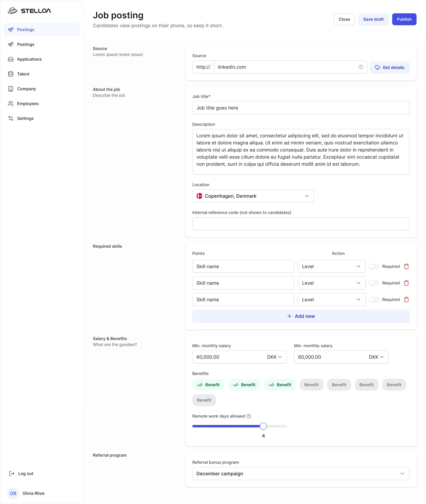The image size is (426, 504).
Task: Toggle Required for the second skill
Action: point(375,283)
